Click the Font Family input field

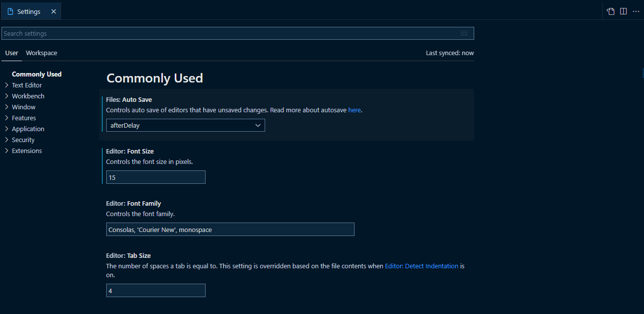(x=230, y=229)
